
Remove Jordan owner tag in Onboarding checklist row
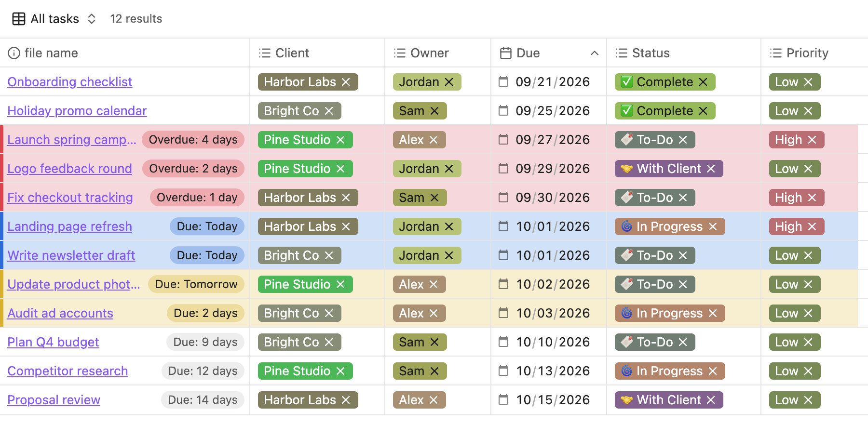pos(449,82)
